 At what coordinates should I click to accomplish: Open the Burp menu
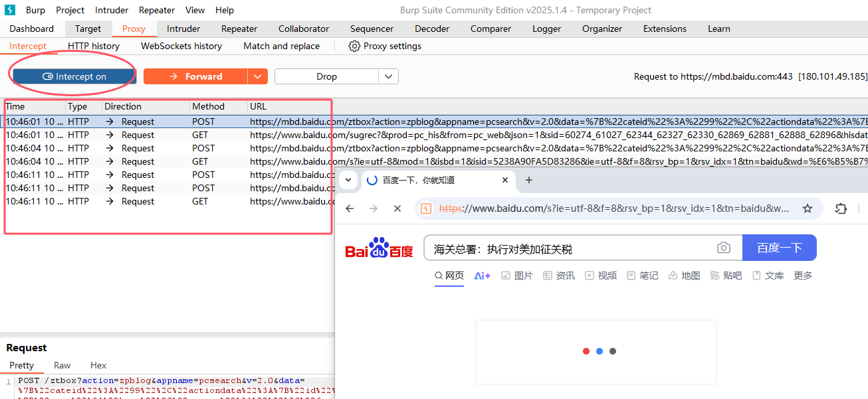pos(35,10)
